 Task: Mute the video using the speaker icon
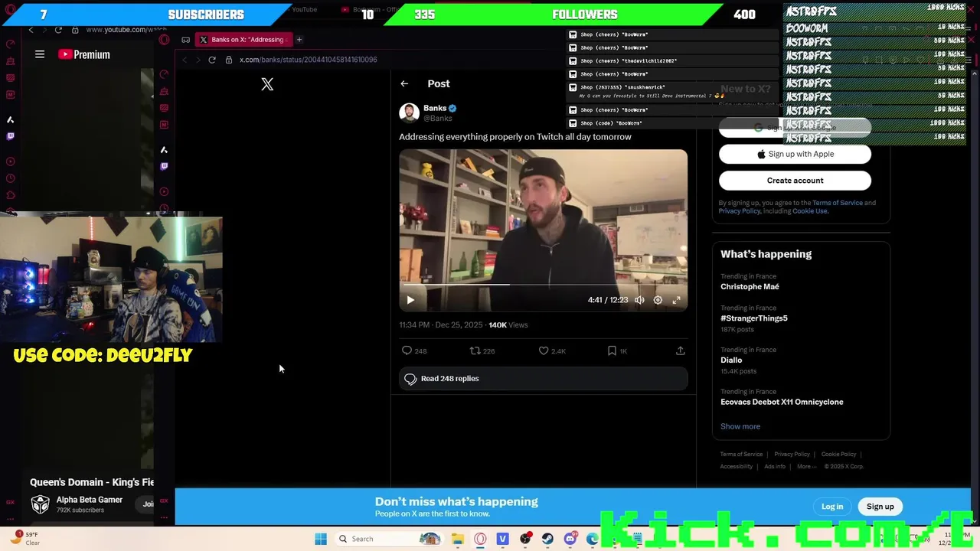pos(639,300)
